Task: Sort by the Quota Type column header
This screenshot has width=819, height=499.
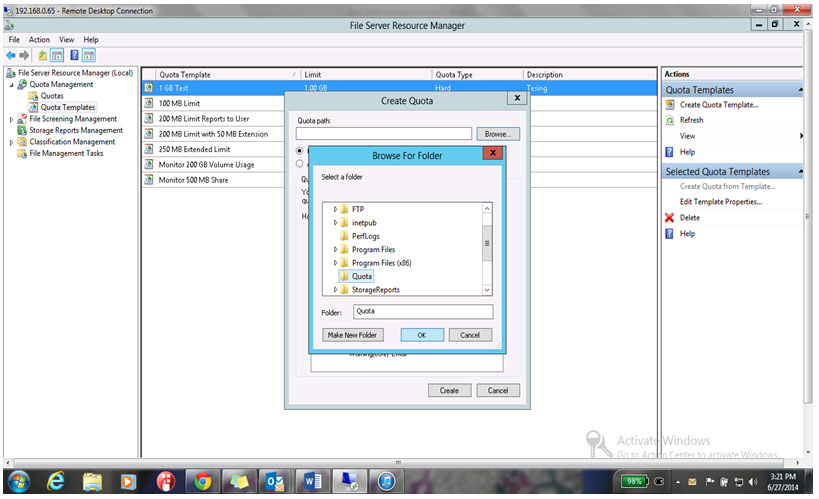Action: pyautogui.click(x=477, y=75)
